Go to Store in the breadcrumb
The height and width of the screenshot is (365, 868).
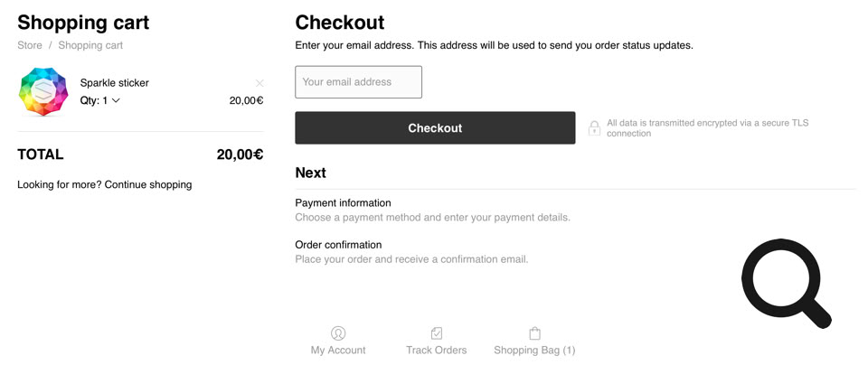click(x=30, y=45)
